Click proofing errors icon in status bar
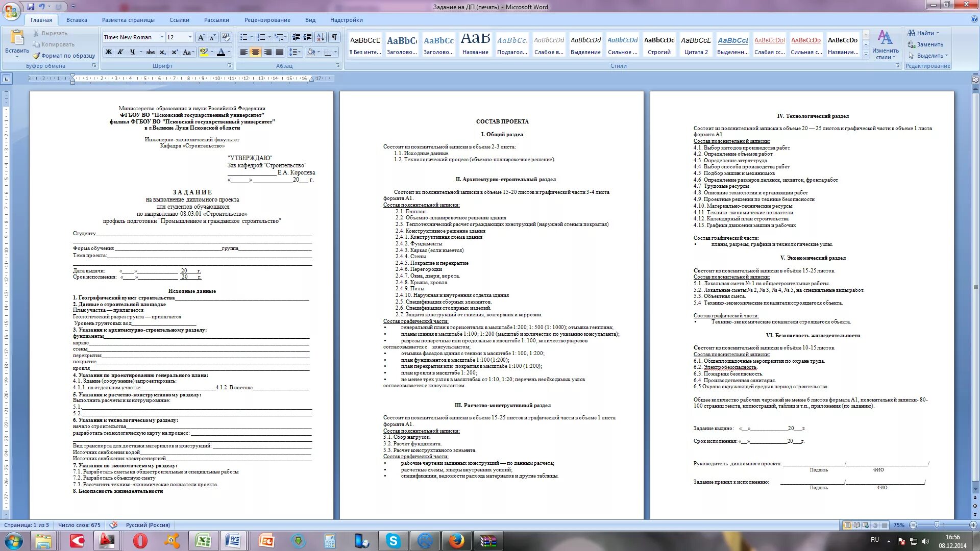 point(113,524)
